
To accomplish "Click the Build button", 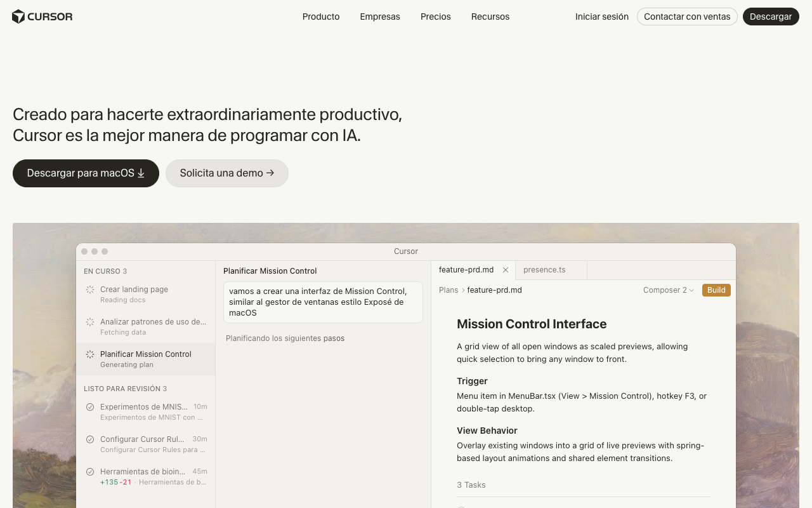I will tap(716, 290).
